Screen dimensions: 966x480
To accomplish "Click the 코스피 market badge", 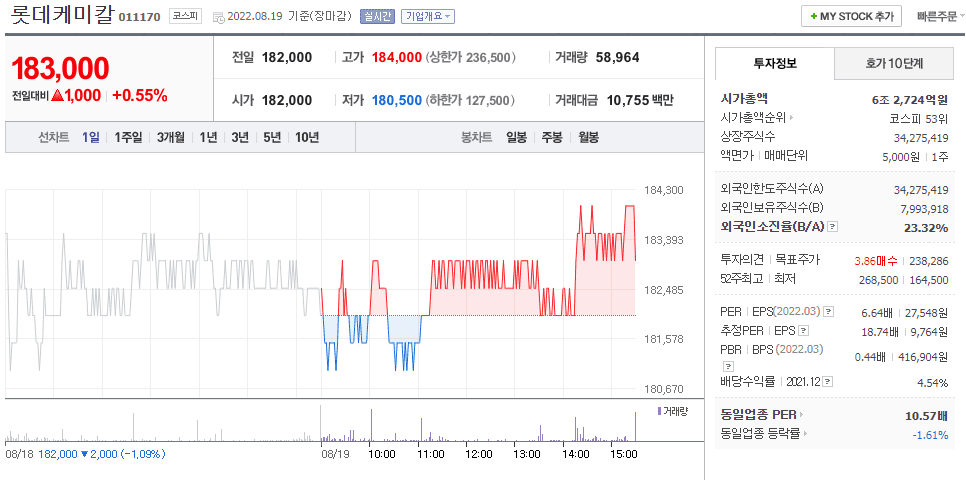I will [x=185, y=17].
